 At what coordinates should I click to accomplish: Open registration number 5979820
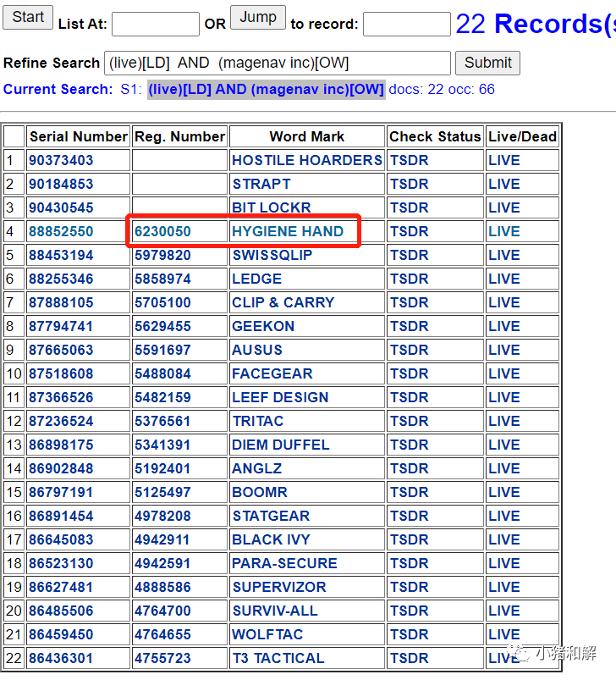(x=162, y=255)
